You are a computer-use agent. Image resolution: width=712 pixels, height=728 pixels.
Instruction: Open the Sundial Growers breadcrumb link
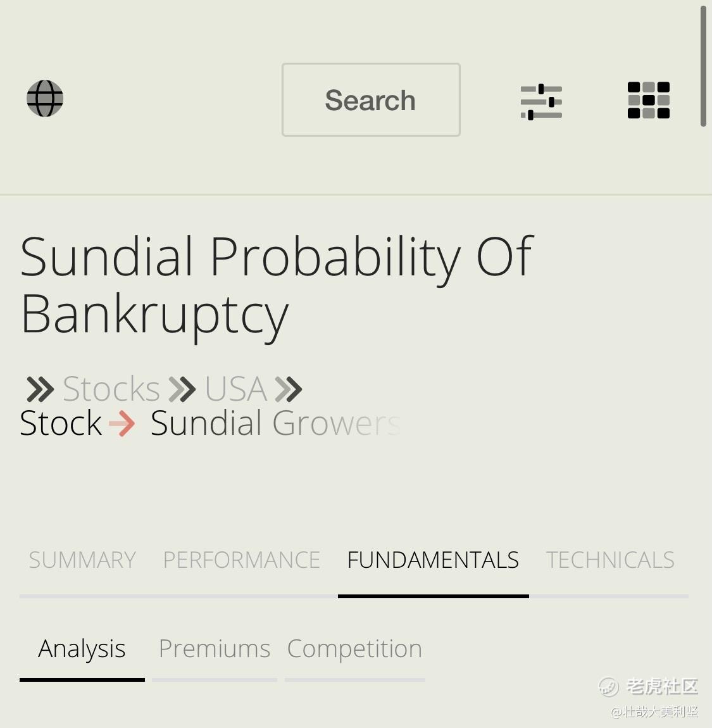click(275, 423)
